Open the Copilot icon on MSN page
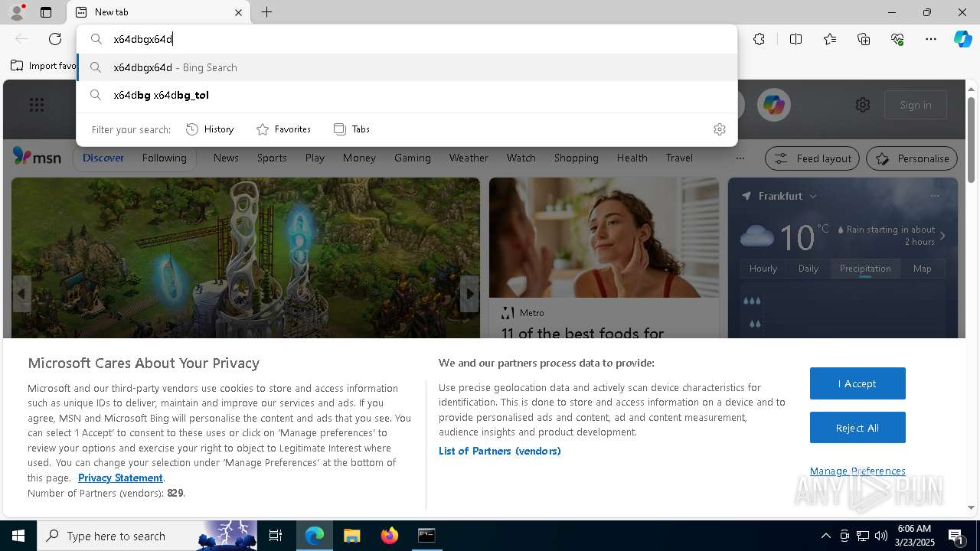The height and width of the screenshot is (551, 980). [773, 105]
